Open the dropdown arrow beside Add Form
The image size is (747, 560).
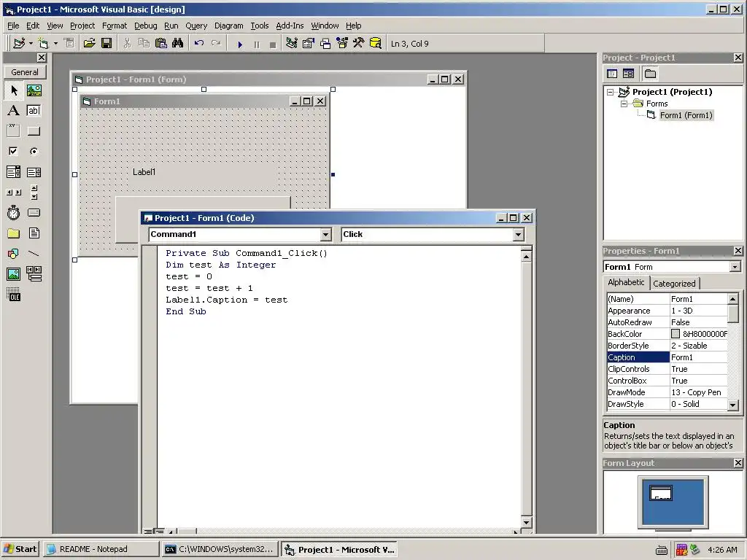click(55, 43)
